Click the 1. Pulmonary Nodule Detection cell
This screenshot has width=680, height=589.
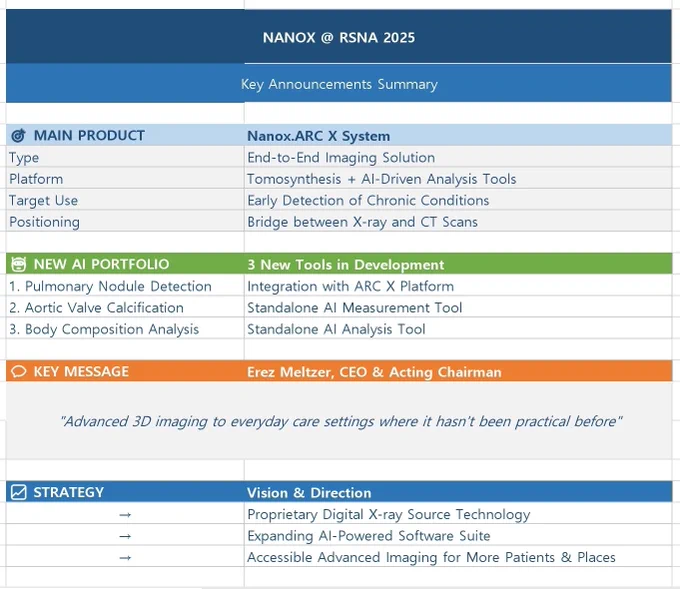(x=125, y=286)
